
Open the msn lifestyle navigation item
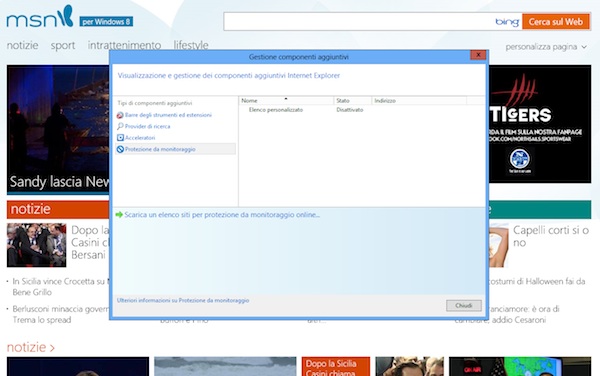191,45
